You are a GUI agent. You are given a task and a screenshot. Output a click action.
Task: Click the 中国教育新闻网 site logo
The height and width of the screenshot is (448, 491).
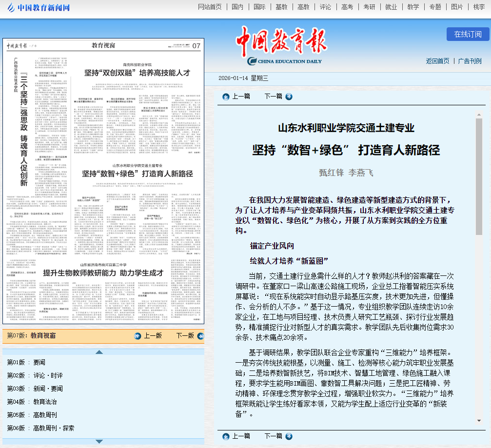click(38, 7)
